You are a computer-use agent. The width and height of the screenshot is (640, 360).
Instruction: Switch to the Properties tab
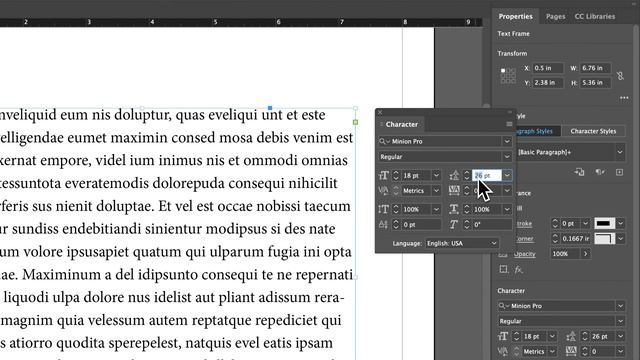point(515,16)
